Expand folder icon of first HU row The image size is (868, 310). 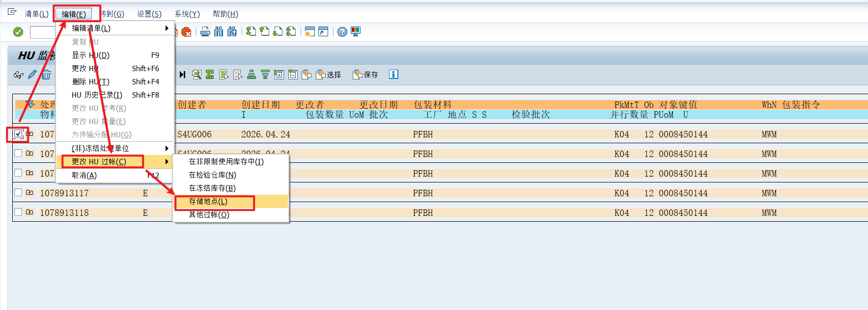[29, 134]
